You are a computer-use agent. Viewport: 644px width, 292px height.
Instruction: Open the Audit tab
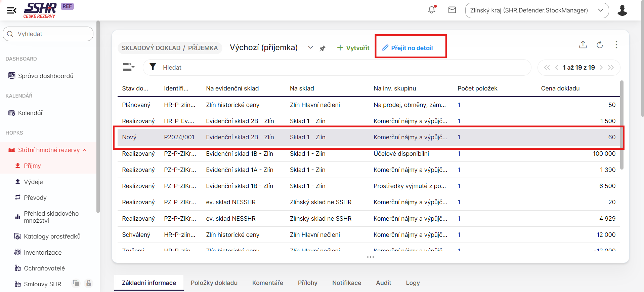383,283
